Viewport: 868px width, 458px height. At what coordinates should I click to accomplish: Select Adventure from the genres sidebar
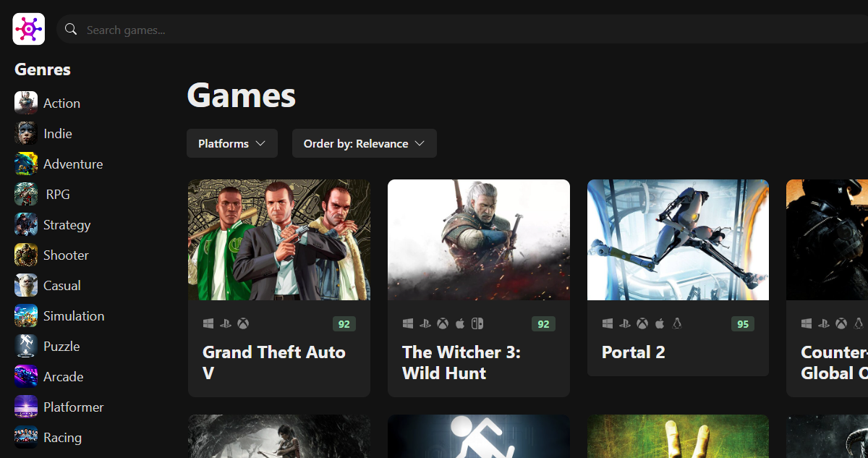coord(74,164)
